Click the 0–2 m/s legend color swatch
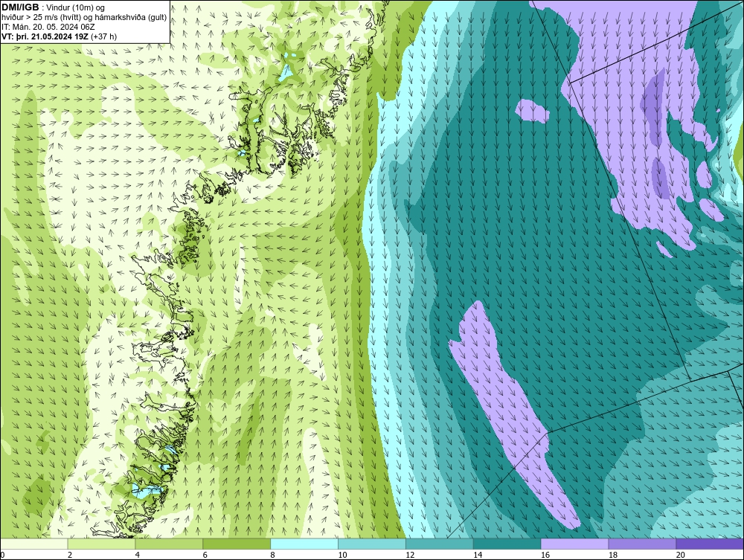744x560 pixels. [34, 544]
